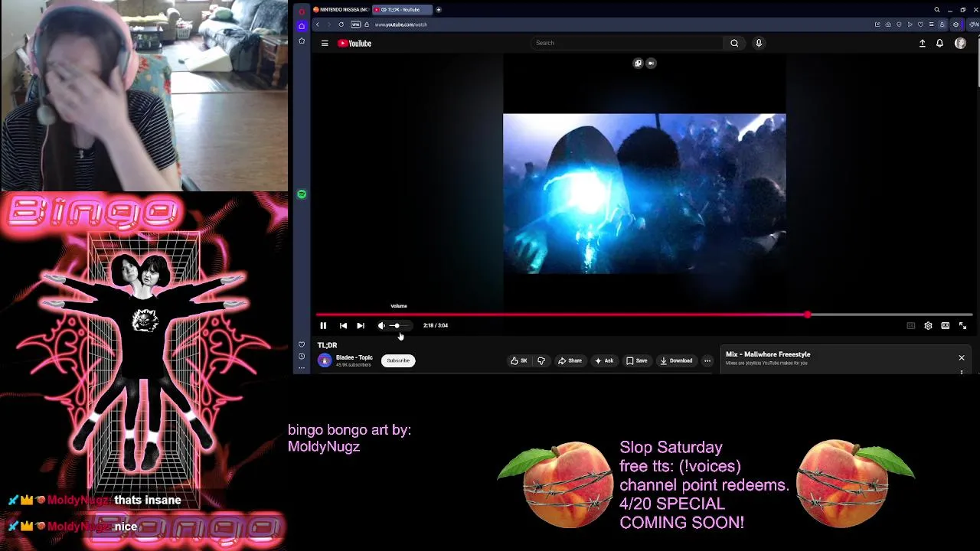Seek using the red progress bar
980x551 pixels.
644,315
